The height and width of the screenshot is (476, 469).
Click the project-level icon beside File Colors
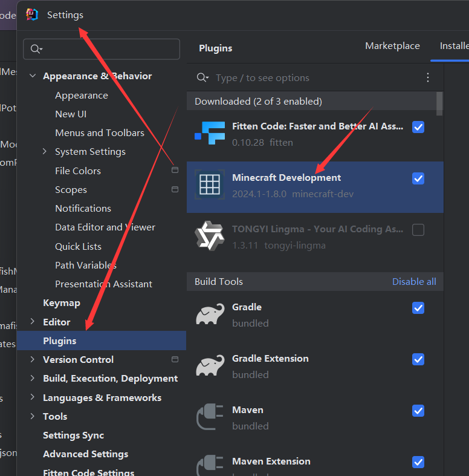pos(175,170)
